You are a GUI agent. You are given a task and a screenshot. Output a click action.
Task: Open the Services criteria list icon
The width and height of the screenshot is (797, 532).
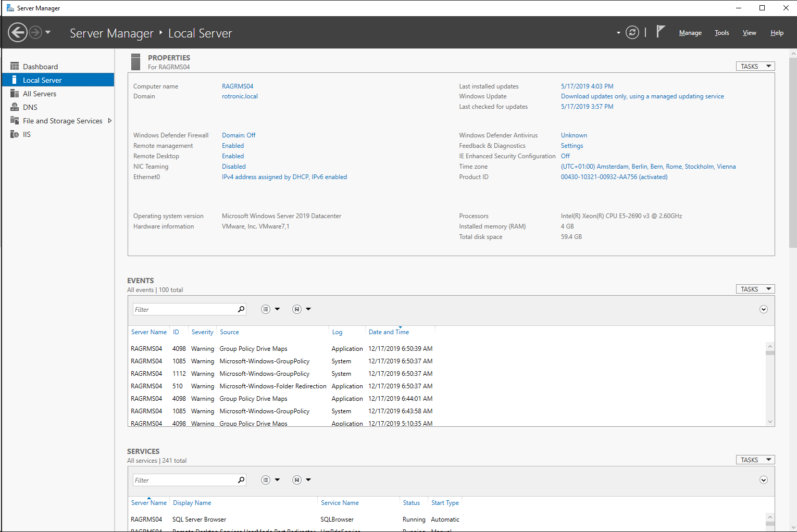coord(266,480)
